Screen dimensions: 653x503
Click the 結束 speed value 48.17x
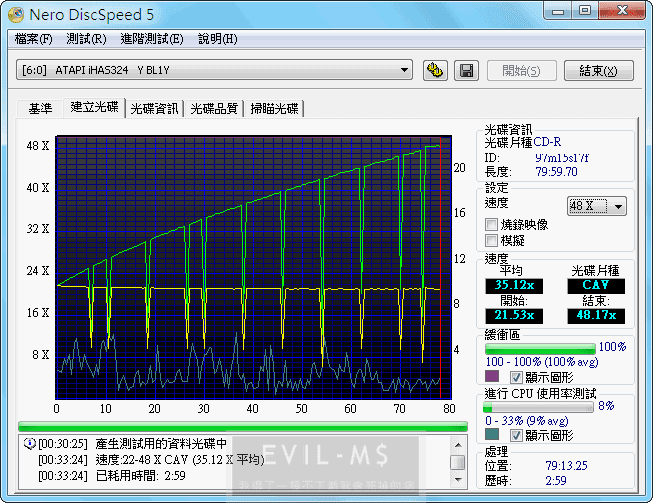(x=596, y=316)
